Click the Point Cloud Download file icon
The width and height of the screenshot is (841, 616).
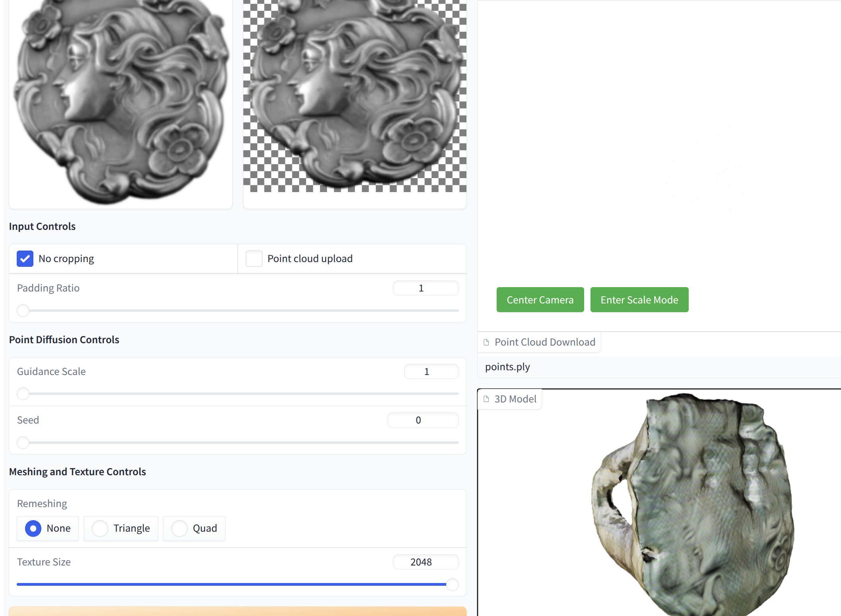[486, 342]
